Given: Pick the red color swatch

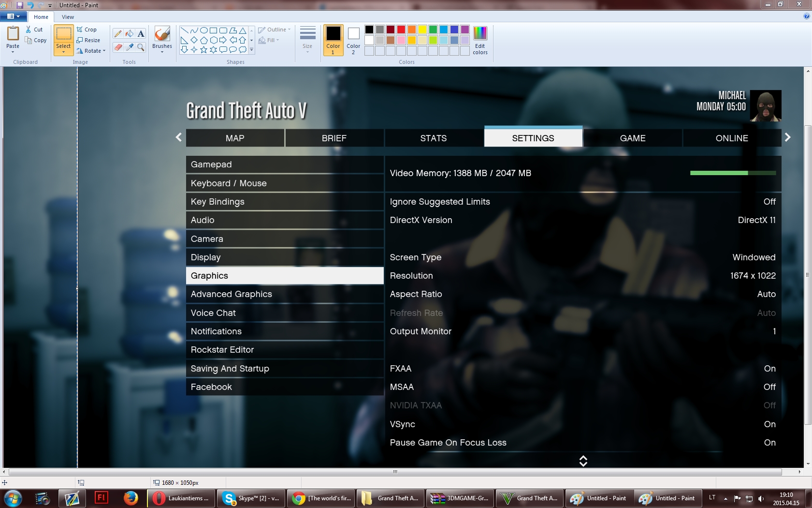Looking at the screenshot, I should point(401,30).
